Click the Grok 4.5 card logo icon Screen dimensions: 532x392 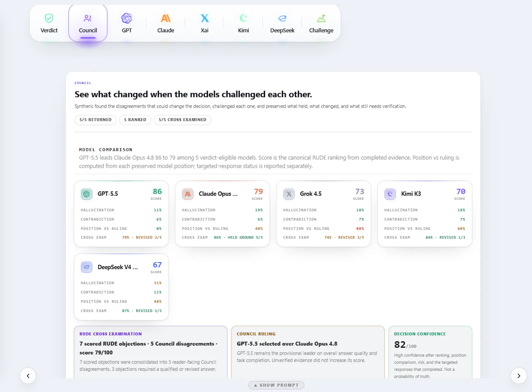[x=289, y=194]
